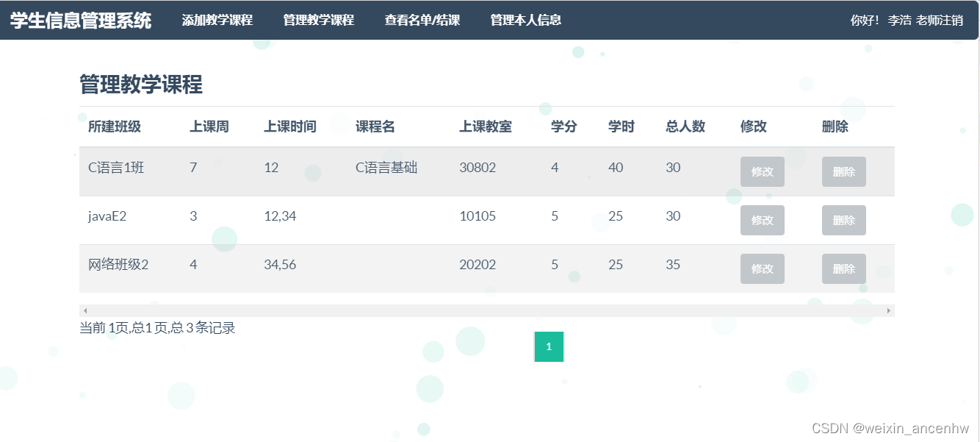
Task: Select the C语言基础 course name cell
Action: pos(386,168)
